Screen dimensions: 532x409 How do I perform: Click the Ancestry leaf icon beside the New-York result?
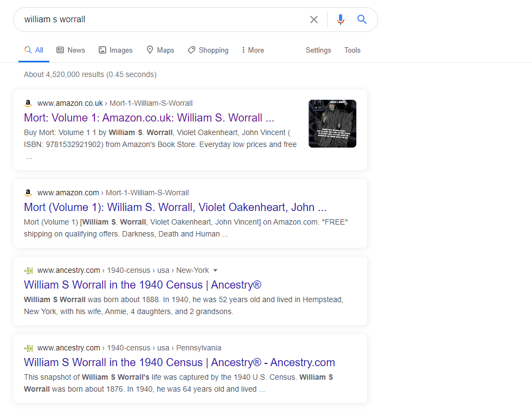[28, 271]
